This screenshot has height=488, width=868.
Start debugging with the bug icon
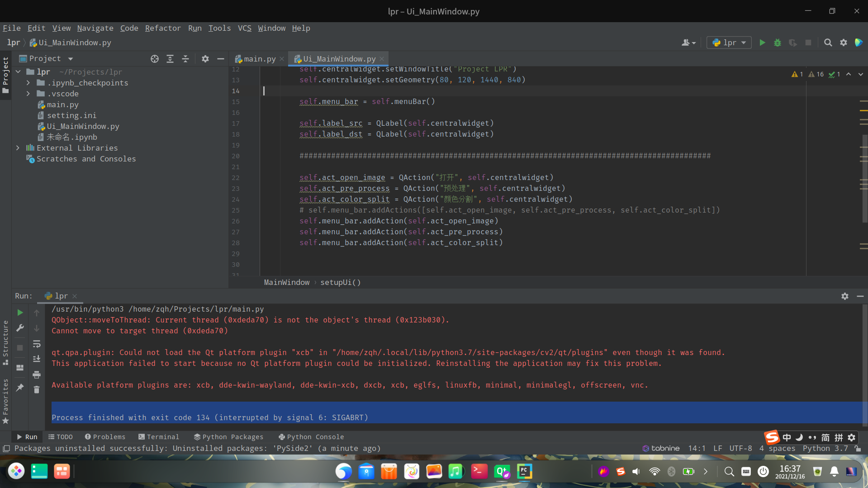coord(778,43)
